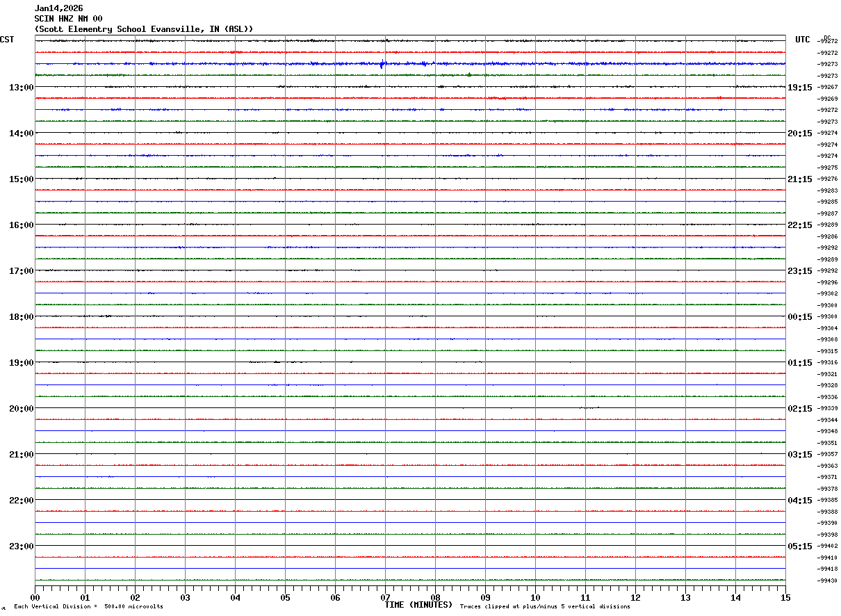Select the DC offset value -99402
841x616 pixels.
(827, 546)
